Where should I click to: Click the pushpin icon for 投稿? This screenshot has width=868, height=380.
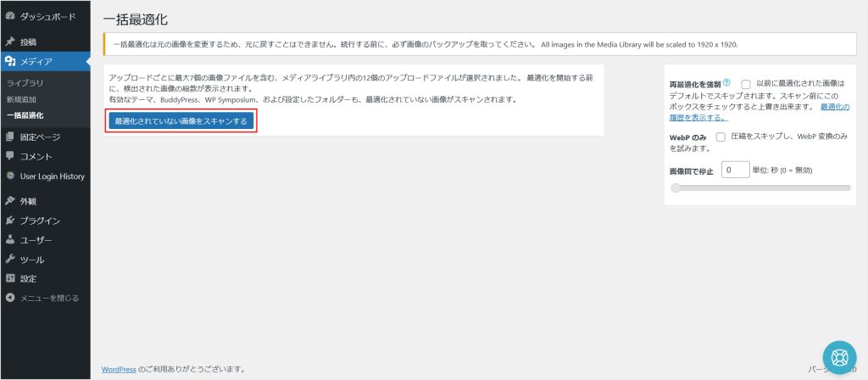(9, 42)
